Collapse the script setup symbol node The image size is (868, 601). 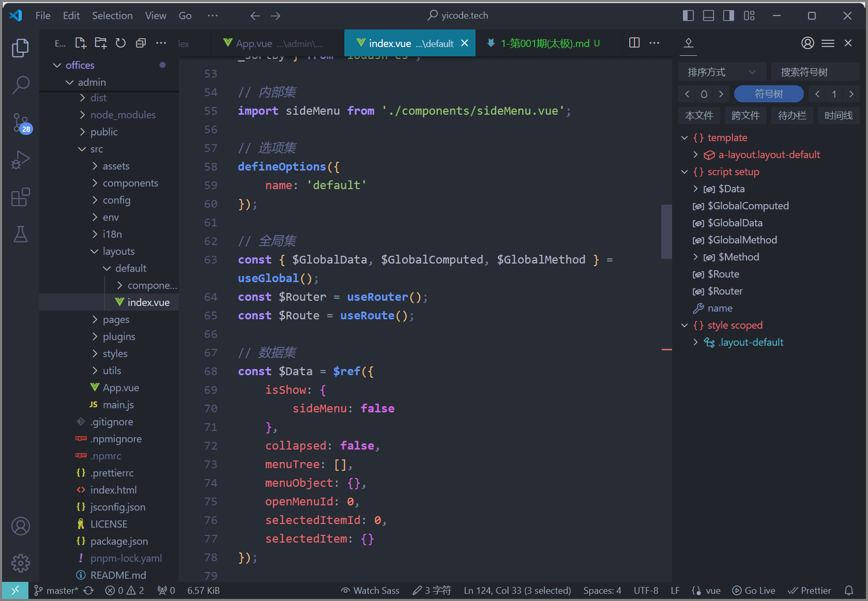(684, 172)
